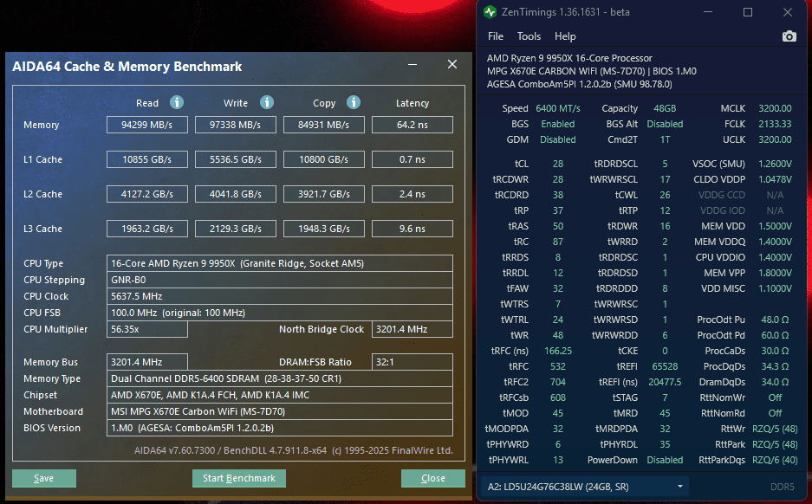Select L2 Cache Read value 4127.2 GB/s
The height and width of the screenshot is (504, 812).
(x=147, y=194)
